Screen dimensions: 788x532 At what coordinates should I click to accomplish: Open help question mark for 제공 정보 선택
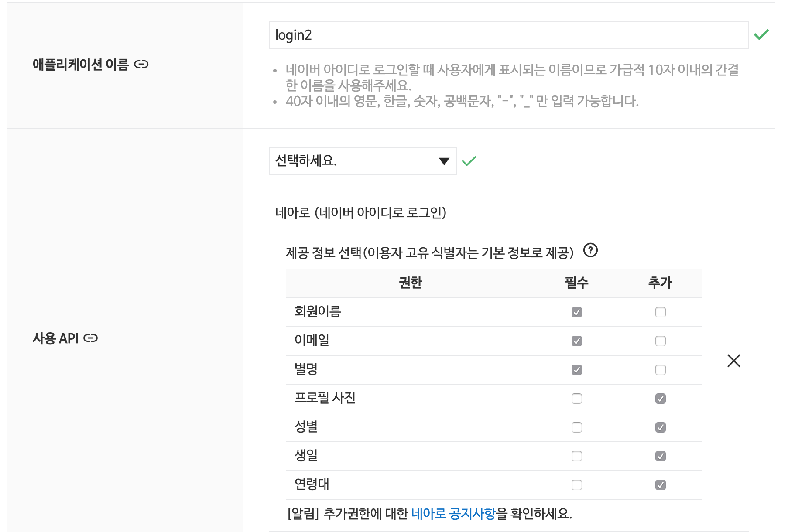pos(590,250)
